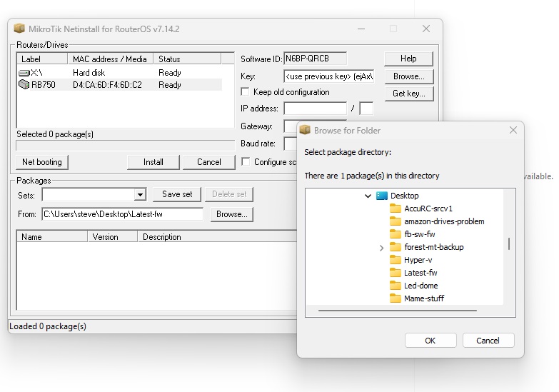Click the Netinstall title bar package icon
Image resolution: width=559 pixels, height=392 pixels.
[19, 28]
